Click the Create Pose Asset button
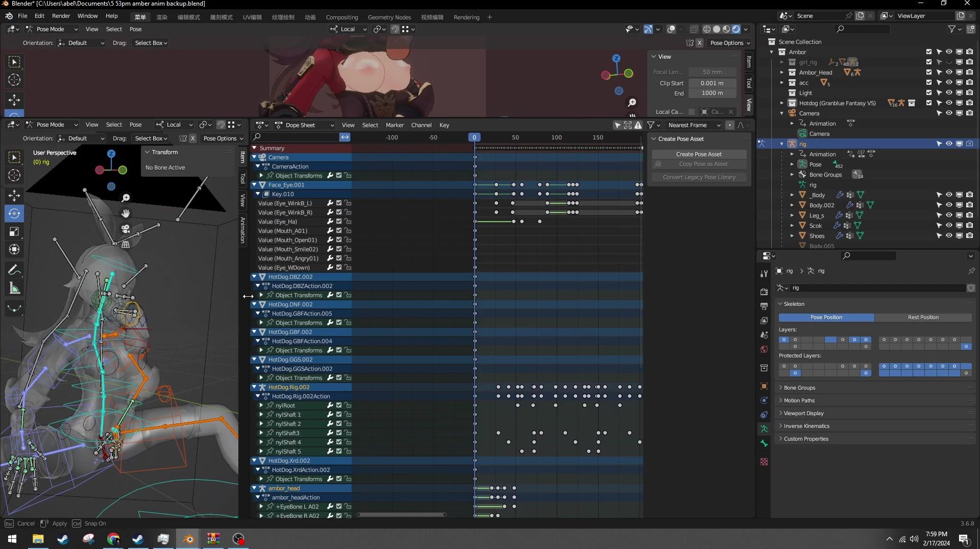This screenshot has height=549, width=980. 698,154
